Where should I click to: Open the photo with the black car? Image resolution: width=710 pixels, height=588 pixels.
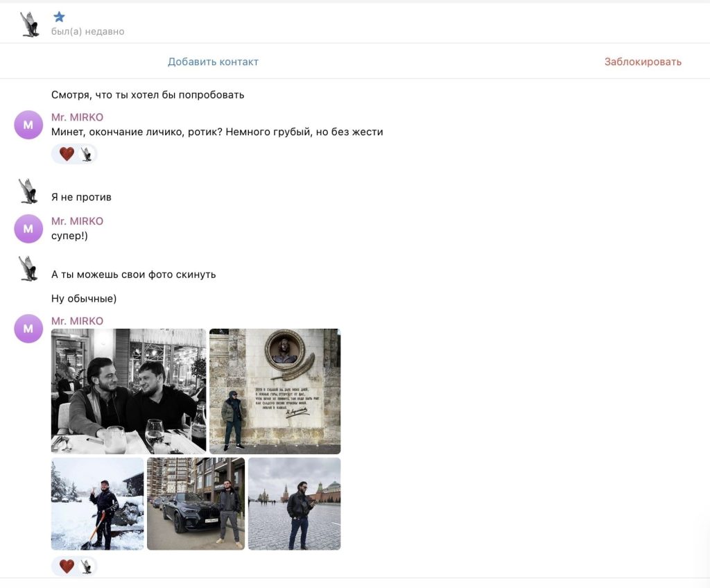coord(196,503)
